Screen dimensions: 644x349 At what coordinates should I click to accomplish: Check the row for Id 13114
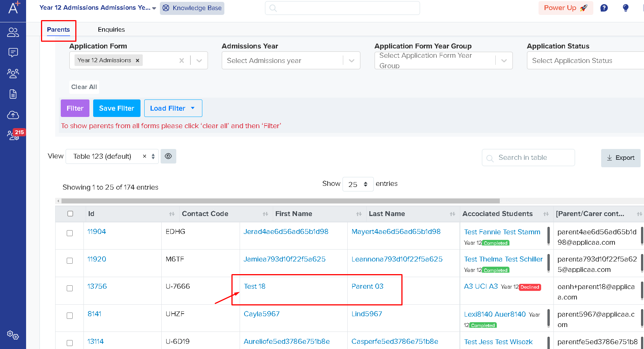click(70, 343)
